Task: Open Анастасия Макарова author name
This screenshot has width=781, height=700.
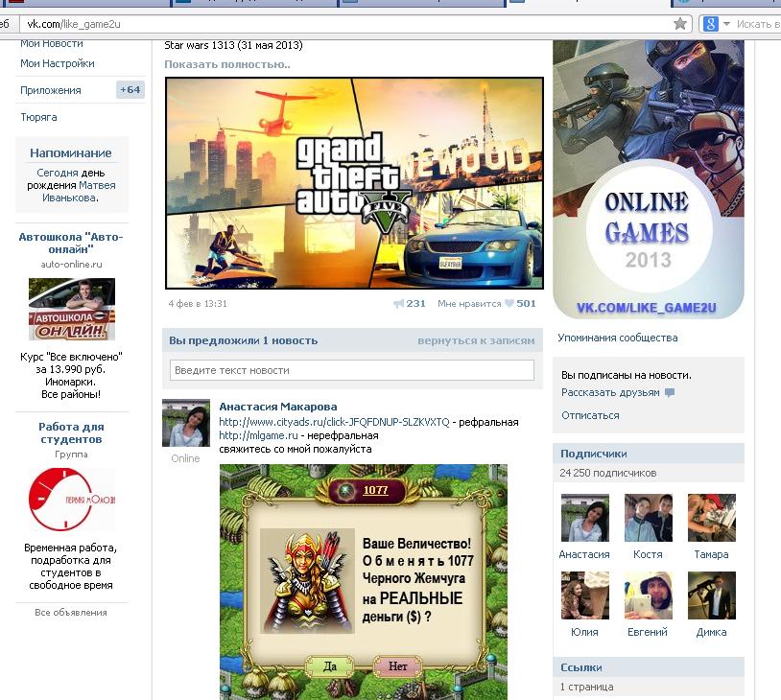Action: 278,407
